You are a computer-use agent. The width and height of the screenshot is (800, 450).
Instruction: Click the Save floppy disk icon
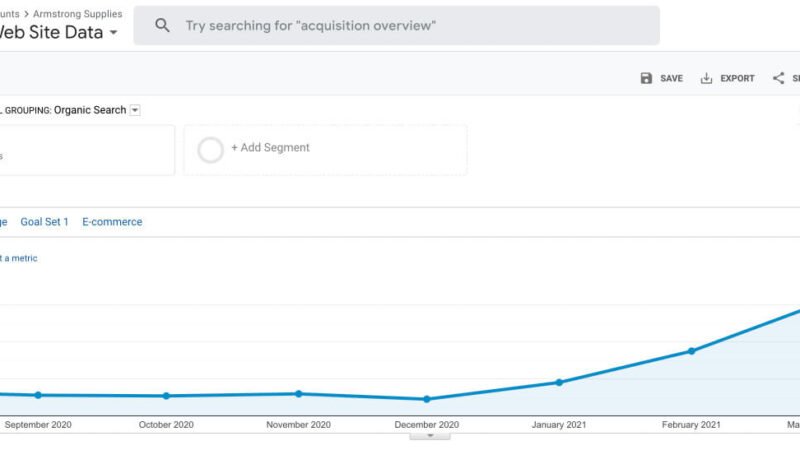[646, 78]
